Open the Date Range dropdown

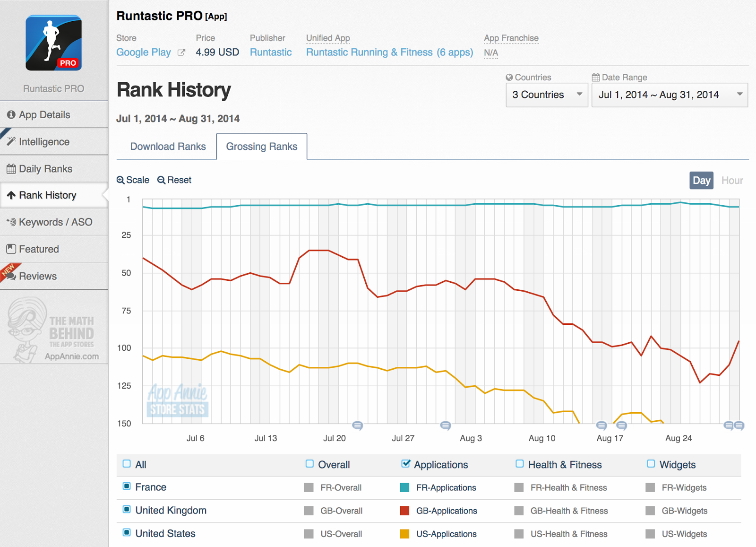[670, 95]
